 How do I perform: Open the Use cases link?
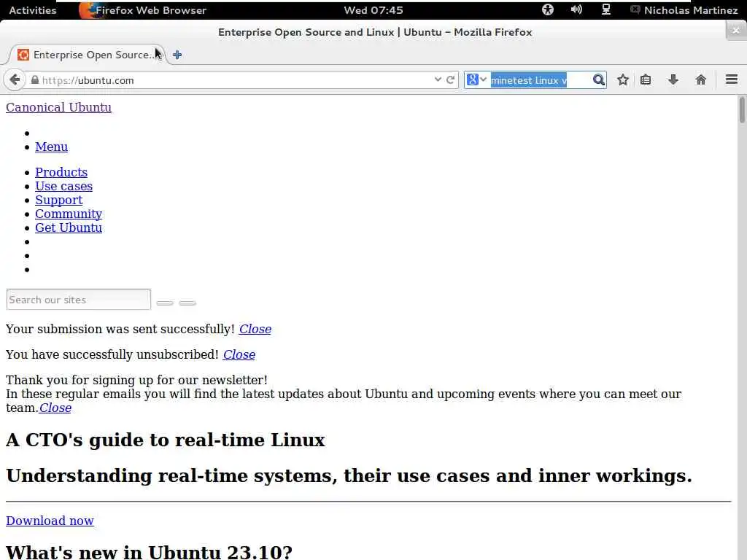pos(64,186)
